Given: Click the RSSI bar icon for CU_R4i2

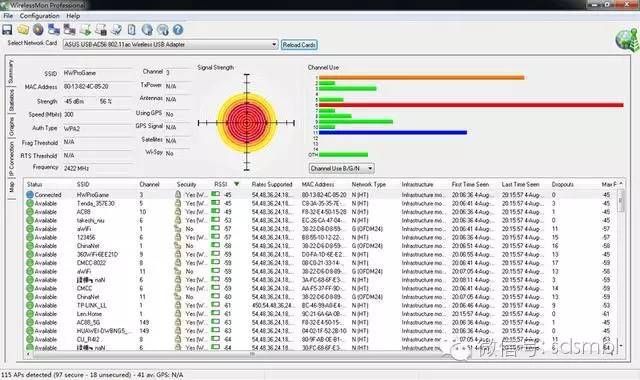Looking at the screenshot, I should (x=215, y=339).
